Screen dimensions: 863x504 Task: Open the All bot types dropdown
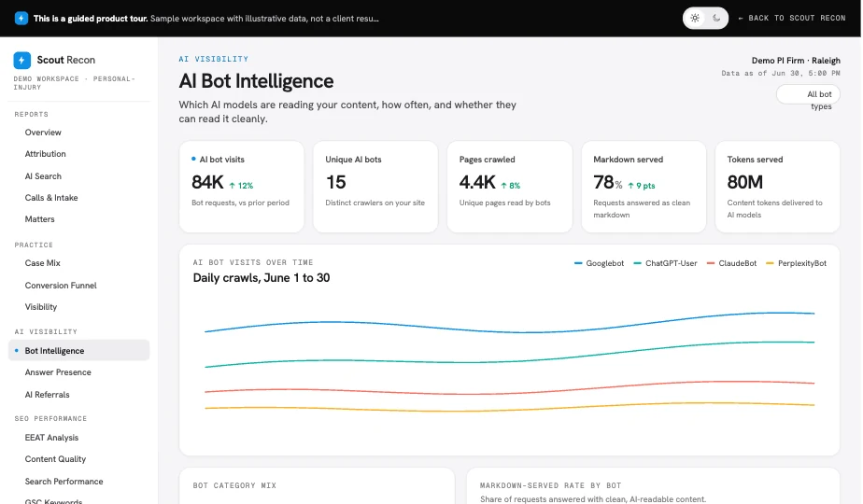tap(808, 94)
